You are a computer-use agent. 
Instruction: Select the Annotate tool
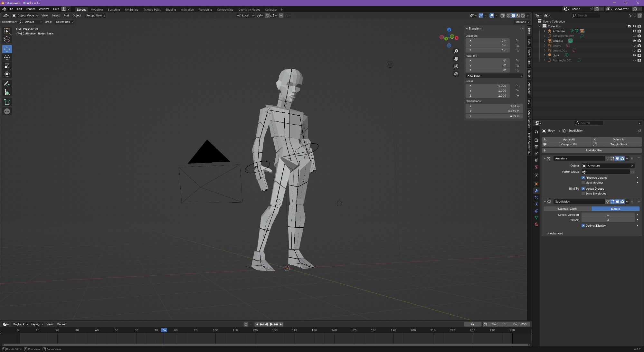pyautogui.click(x=7, y=84)
